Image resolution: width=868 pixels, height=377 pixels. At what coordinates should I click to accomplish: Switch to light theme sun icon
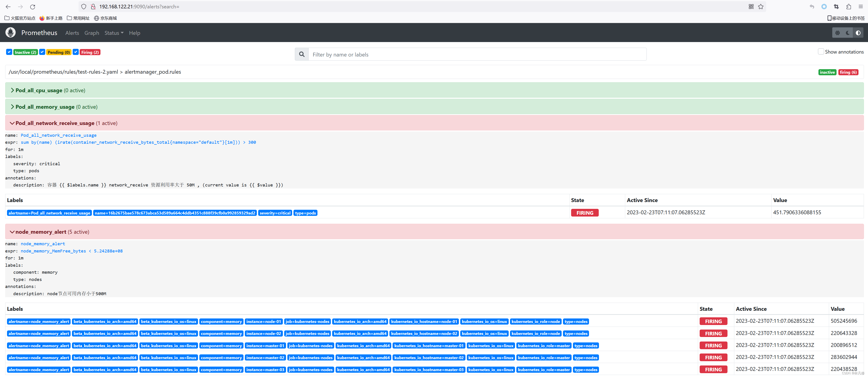tap(837, 33)
